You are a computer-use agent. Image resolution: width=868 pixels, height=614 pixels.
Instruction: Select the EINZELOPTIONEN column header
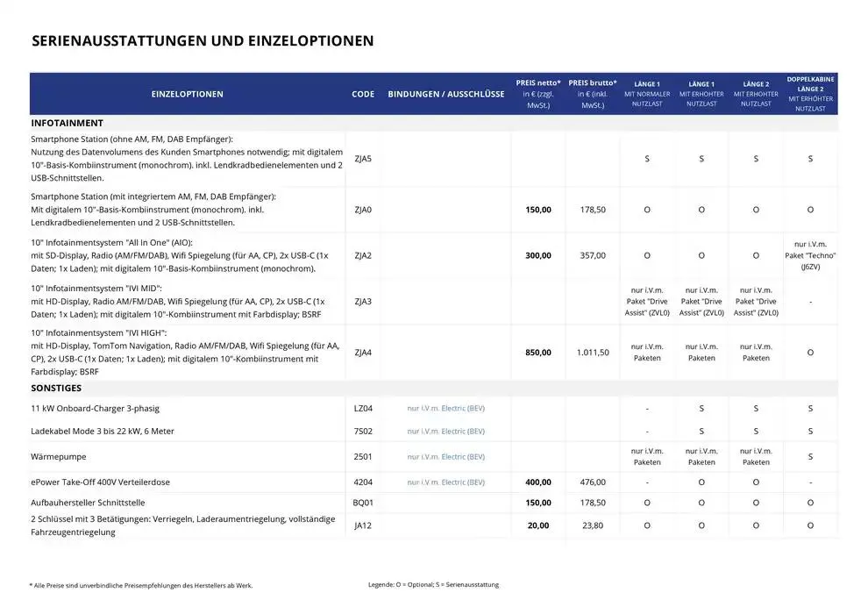coord(187,94)
